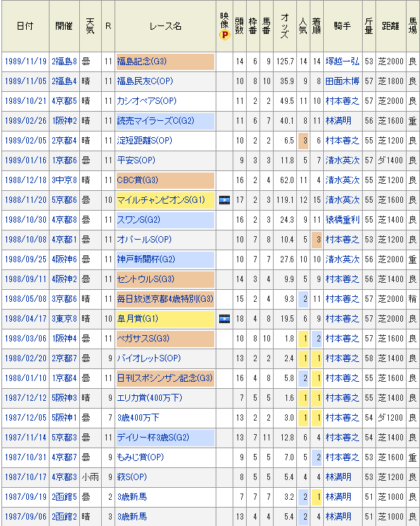
Task: Open jockey 塚越一弘 profile link
Action: (342, 62)
